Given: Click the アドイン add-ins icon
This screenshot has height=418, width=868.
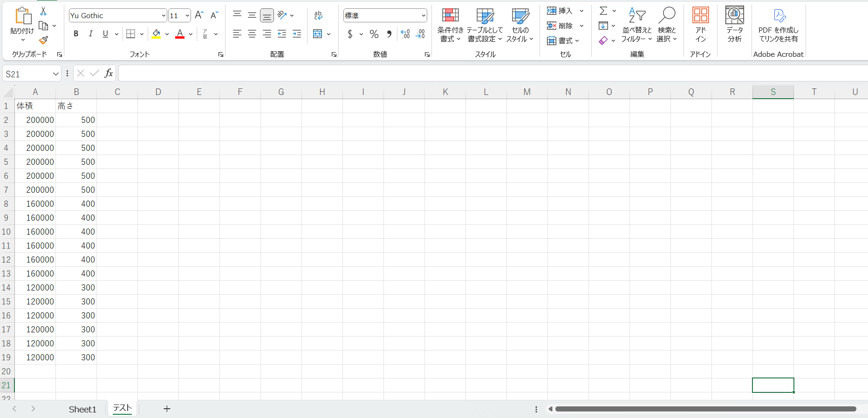Looking at the screenshot, I should (x=700, y=25).
